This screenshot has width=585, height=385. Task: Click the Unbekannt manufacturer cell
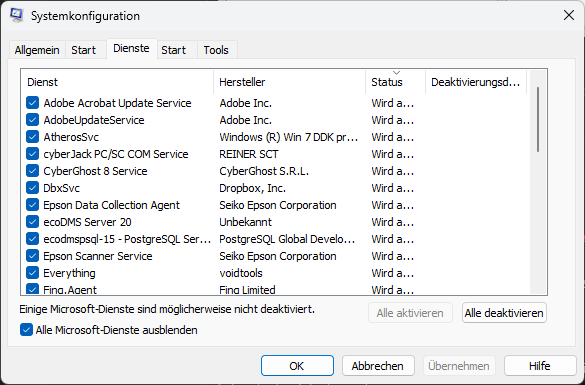[x=245, y=222]
